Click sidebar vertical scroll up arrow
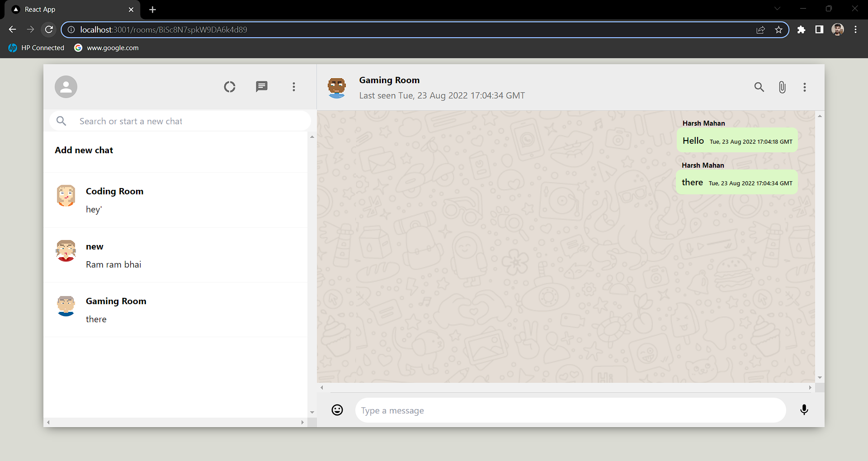Image resolution: width=868 pixels, height=461 pixels. (312, 136)
